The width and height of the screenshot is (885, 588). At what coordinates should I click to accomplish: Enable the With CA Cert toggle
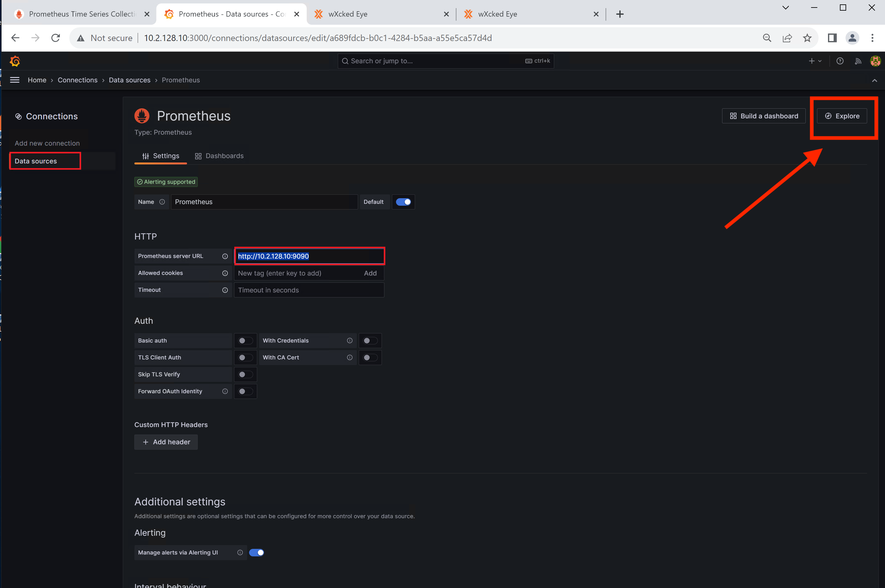pyautogui.click(x=370, y=357)
